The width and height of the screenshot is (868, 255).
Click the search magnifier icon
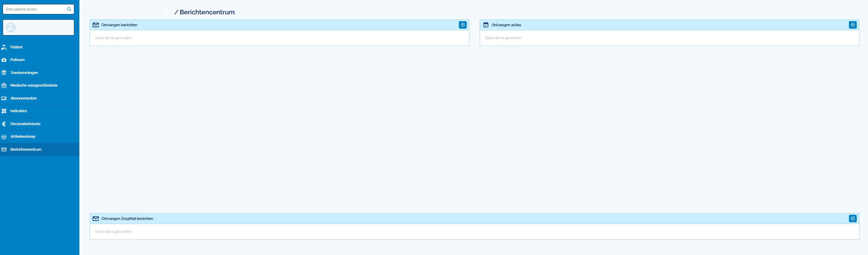click(69, 9)
